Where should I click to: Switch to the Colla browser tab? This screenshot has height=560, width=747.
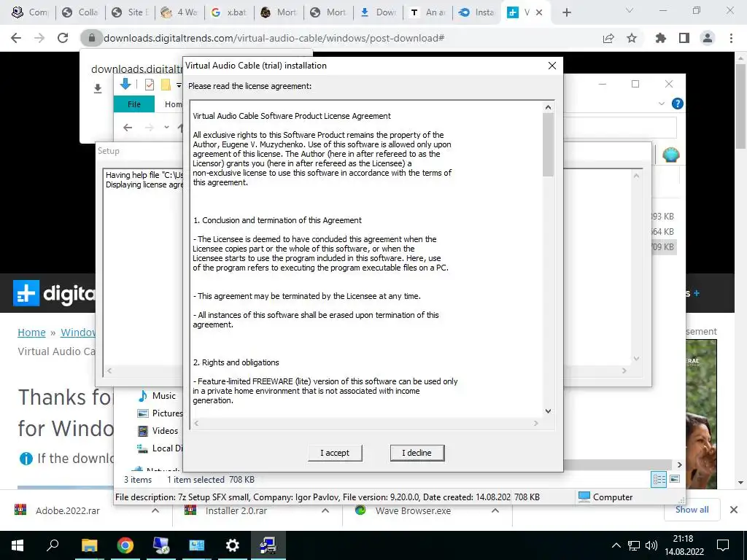pos(80,12)
